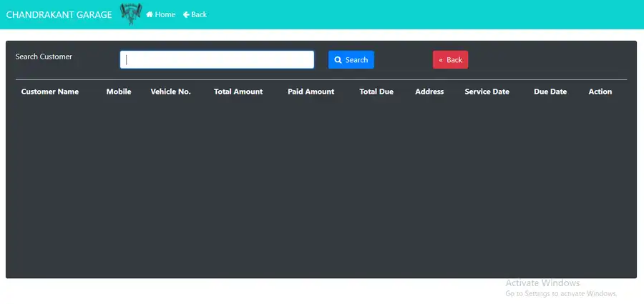Select the Total Amount column header
Image resolution: width=644 pixels, height=304 pixels.
tap(238, 92)
